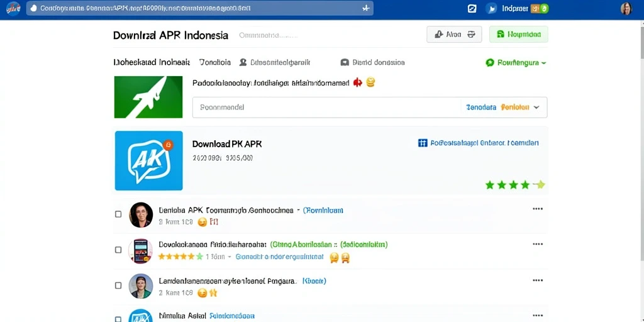Open the round AK icon in the Mintaka Askal row
The image size is (644, 322).
pos(140,316)
